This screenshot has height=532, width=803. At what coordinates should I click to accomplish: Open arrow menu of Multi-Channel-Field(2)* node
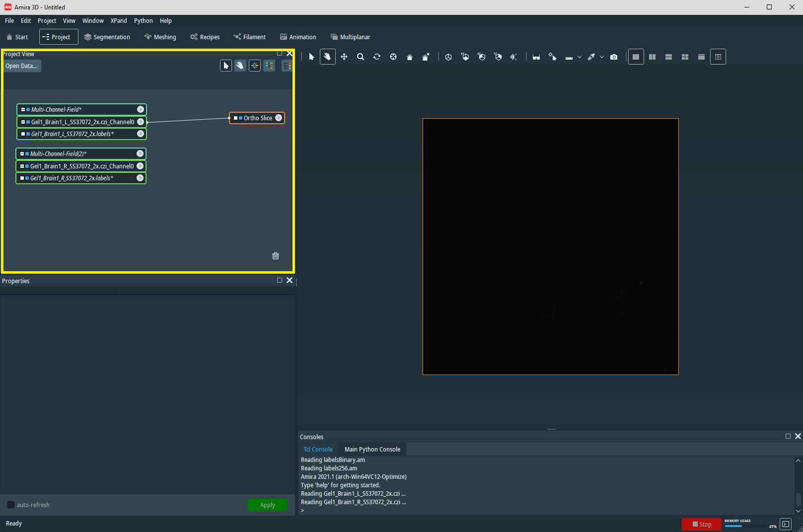coord(140,153)
